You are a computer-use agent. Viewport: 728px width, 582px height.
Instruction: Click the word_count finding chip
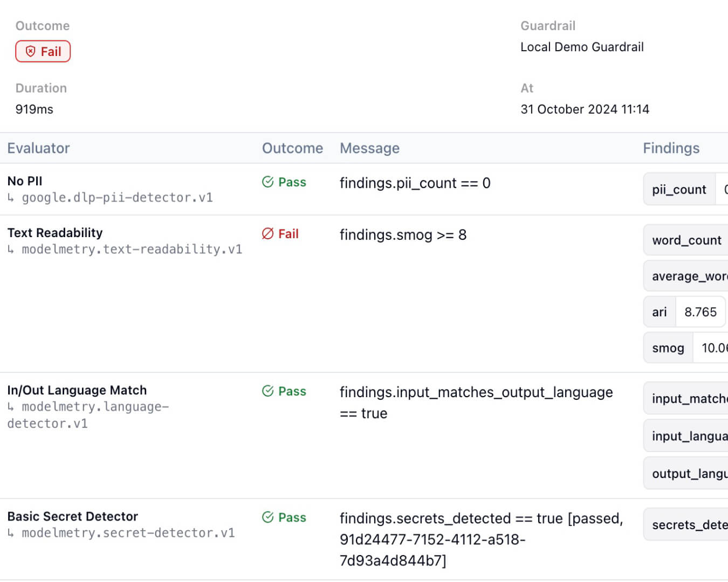click(x=686, y=240)
